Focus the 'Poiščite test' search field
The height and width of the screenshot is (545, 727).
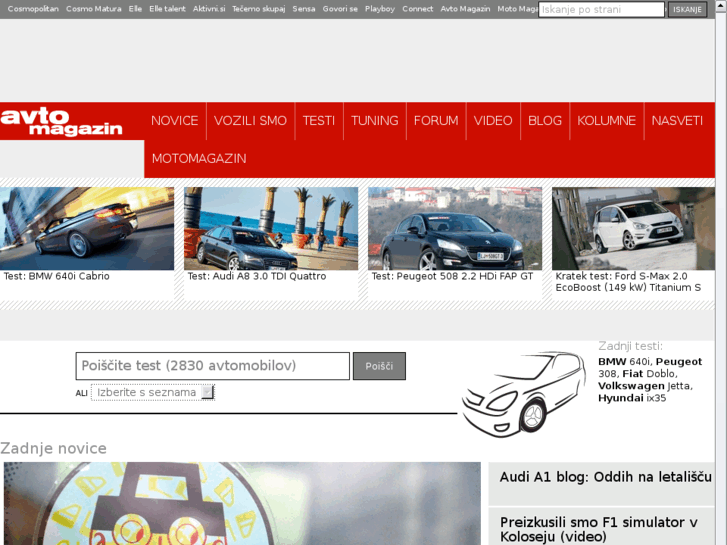click(x=213, y=366)
